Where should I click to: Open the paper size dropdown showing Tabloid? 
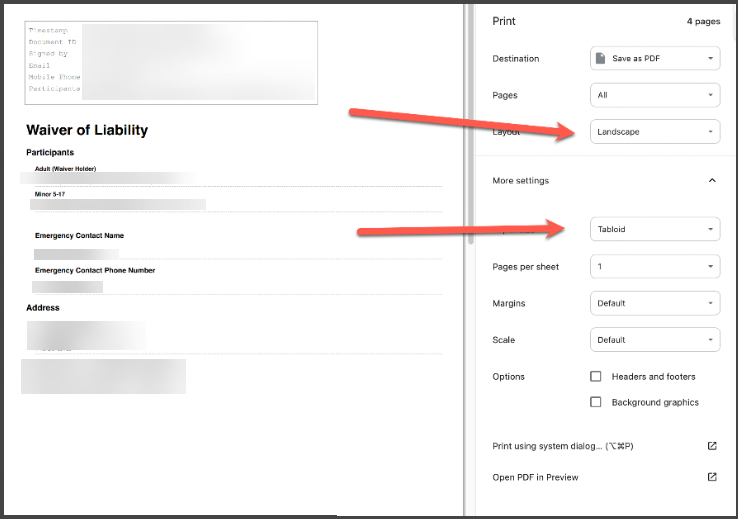pyautogui.click(x=655, y=230)
